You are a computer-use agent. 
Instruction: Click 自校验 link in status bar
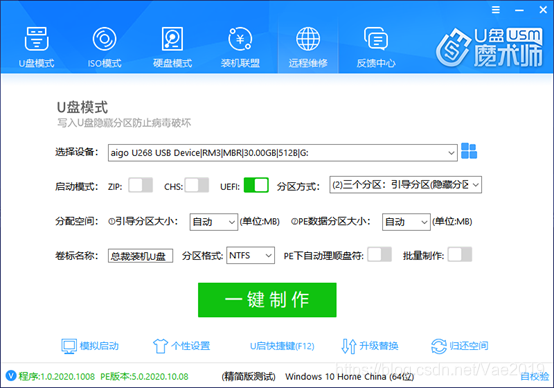[535, 377]
